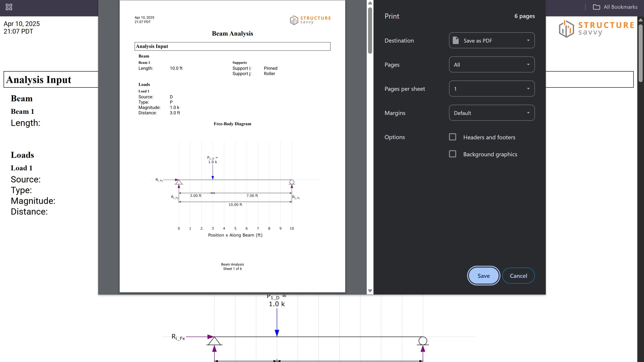The image size is (644, 362).
Task: Click the Structure Savvy logo on the background page
Action: tap(596, 29)
